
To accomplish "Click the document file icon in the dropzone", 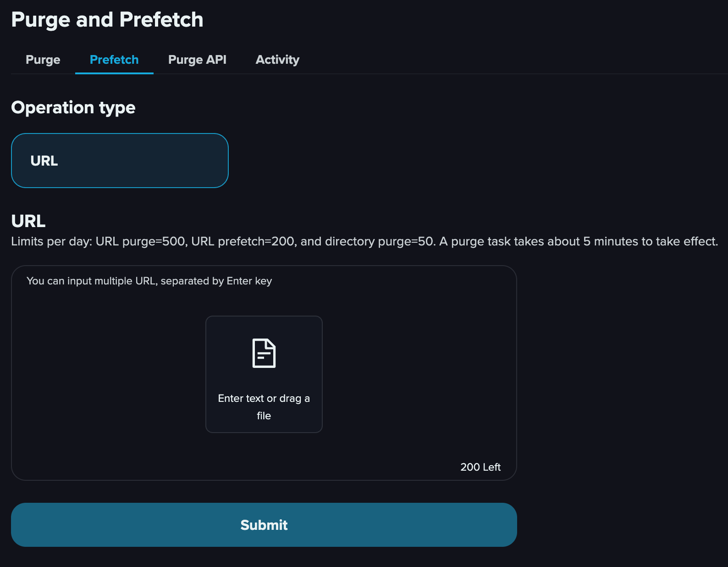I will (264, 353).
